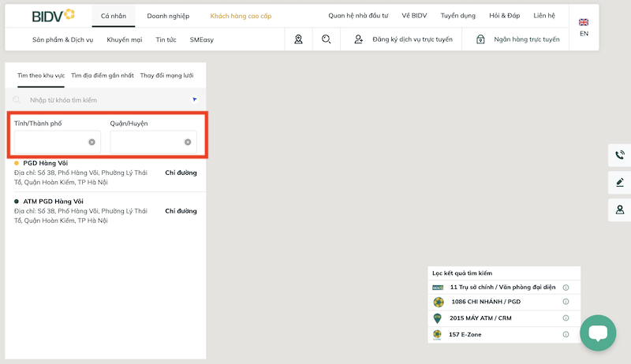Select the Doanh nghiệp tab
This screenshot has height=364, width=631.
click(x=168, y=16)
